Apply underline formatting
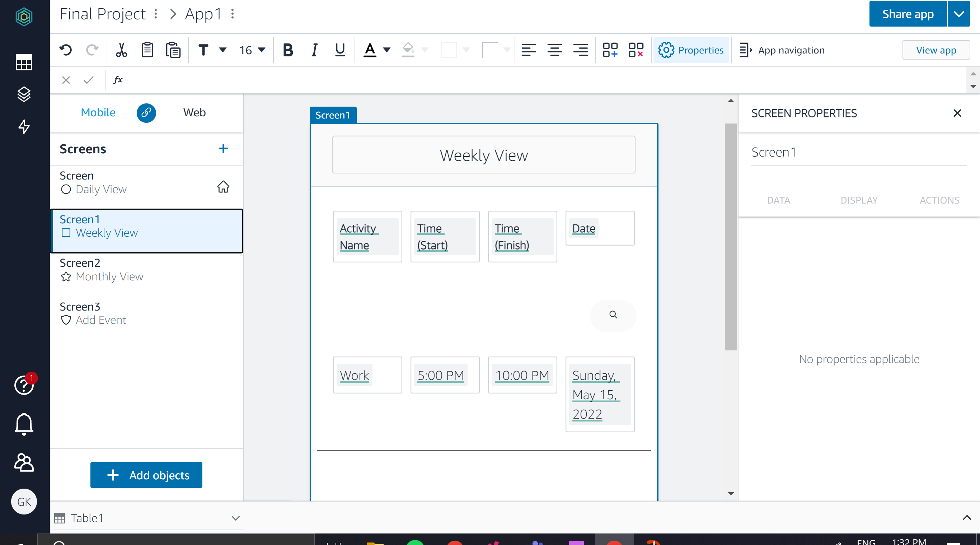 tap(339, 50)
